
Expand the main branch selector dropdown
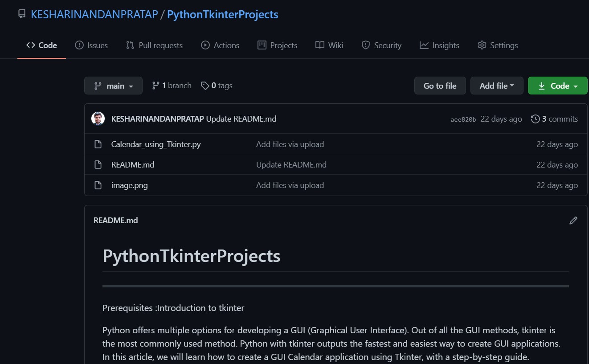tap(113, 86)
